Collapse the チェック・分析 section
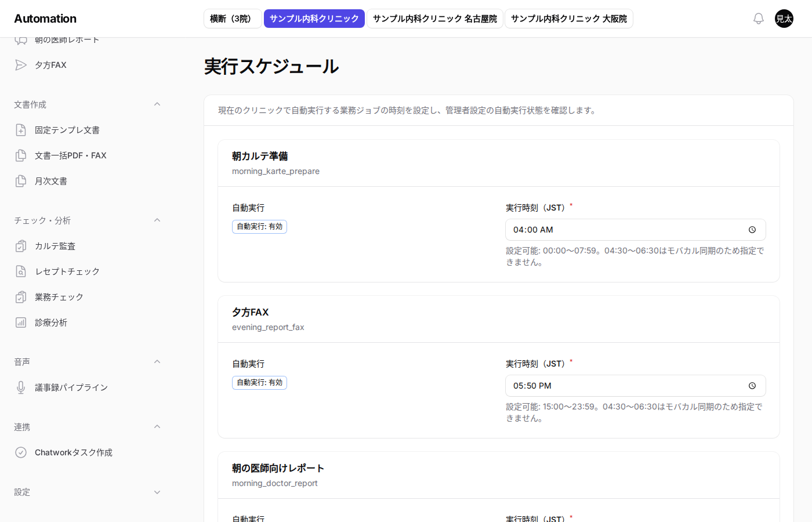The height and width of the screenshot is (522, 812). (157, 220)
